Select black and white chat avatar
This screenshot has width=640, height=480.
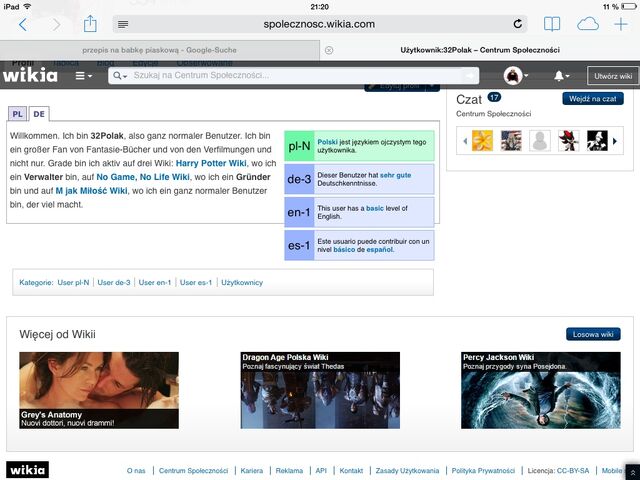pos(597,141)
